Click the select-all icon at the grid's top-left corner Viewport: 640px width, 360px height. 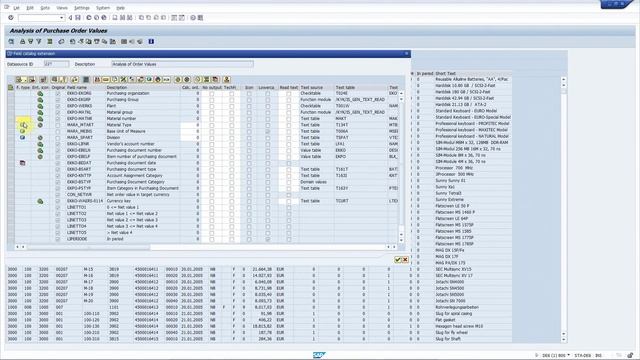click(11, 87)
